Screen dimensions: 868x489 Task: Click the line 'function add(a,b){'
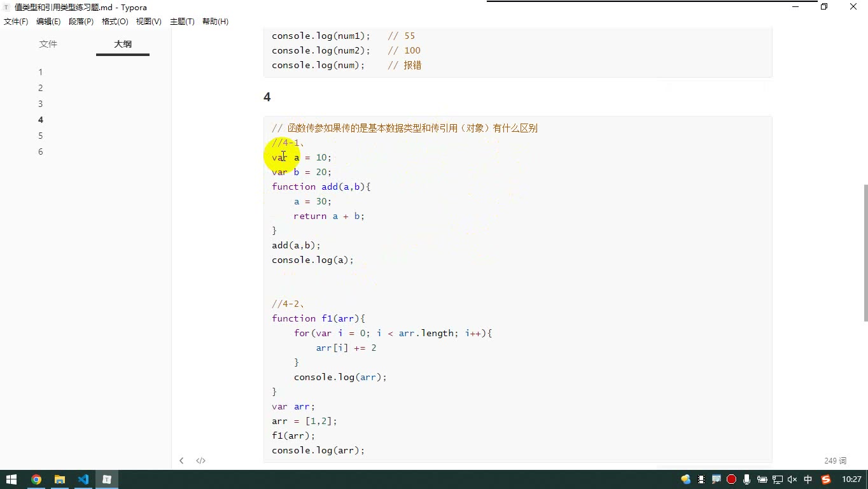[321, 187]
